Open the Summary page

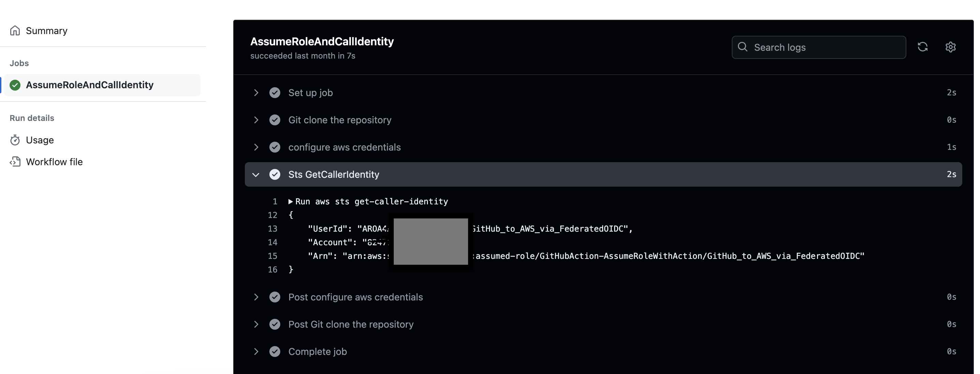click(46, 30)
